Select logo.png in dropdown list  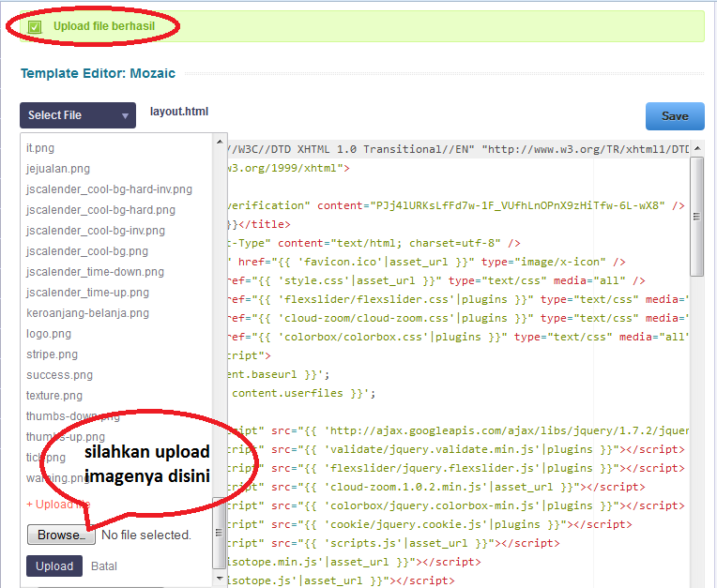click(x=46, y=334)
